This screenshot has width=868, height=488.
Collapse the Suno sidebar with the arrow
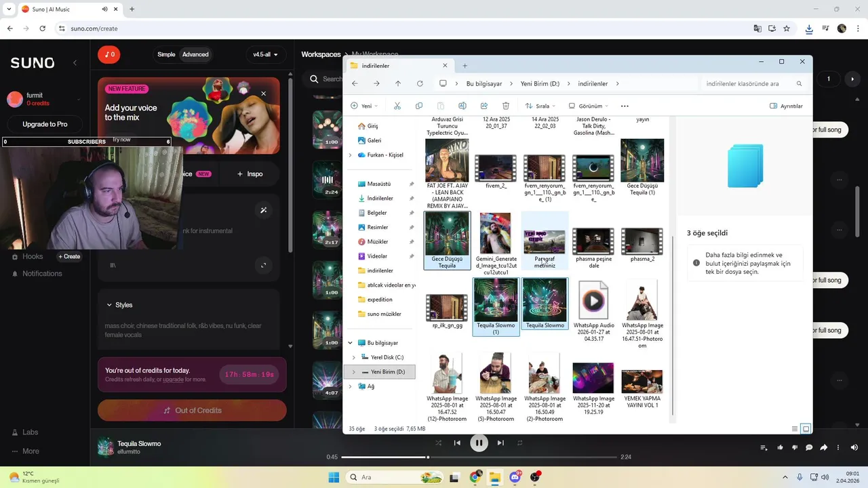click(75, 62)
